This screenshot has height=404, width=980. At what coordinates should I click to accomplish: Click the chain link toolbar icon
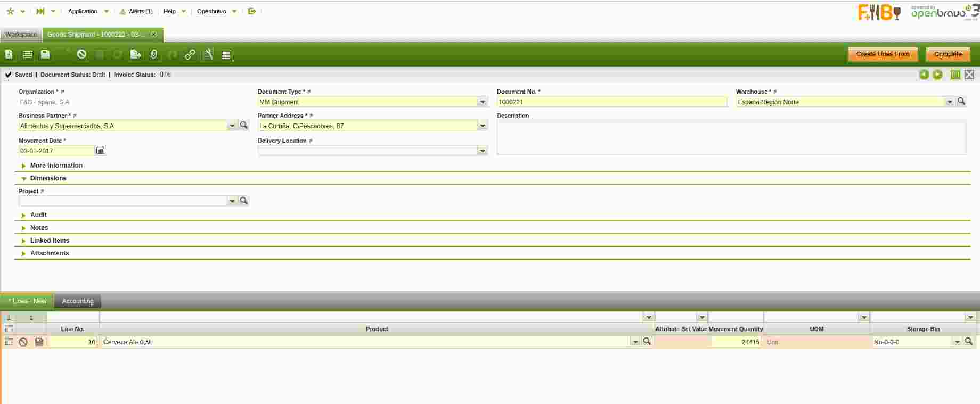pos(190,54)
